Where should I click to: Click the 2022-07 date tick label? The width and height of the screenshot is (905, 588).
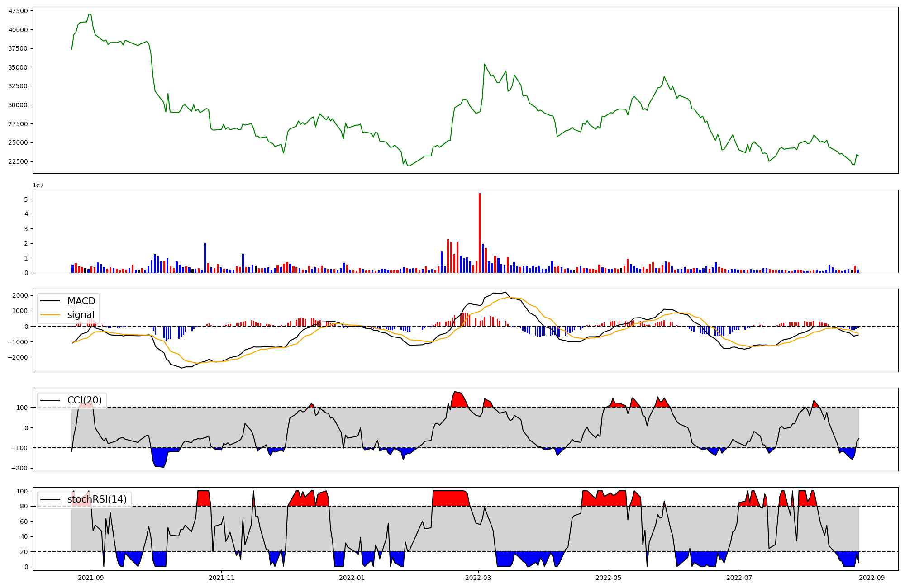click(739, 578)
